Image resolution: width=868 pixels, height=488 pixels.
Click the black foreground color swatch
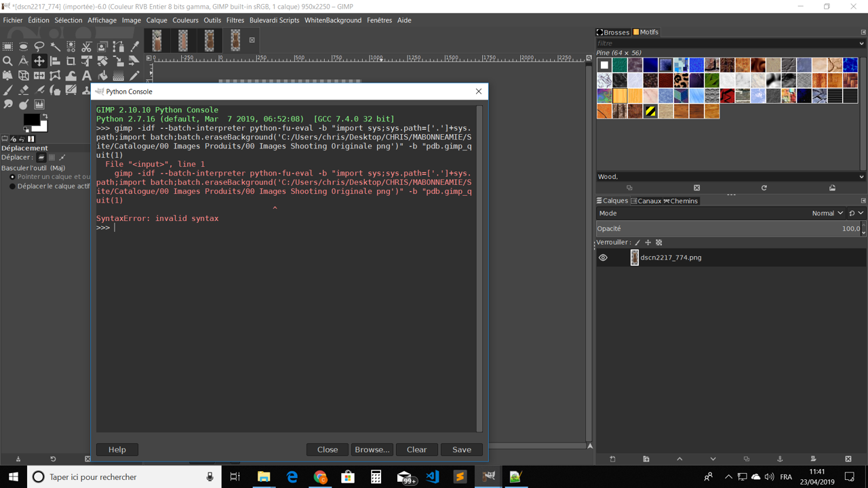(x=31, y=121)
